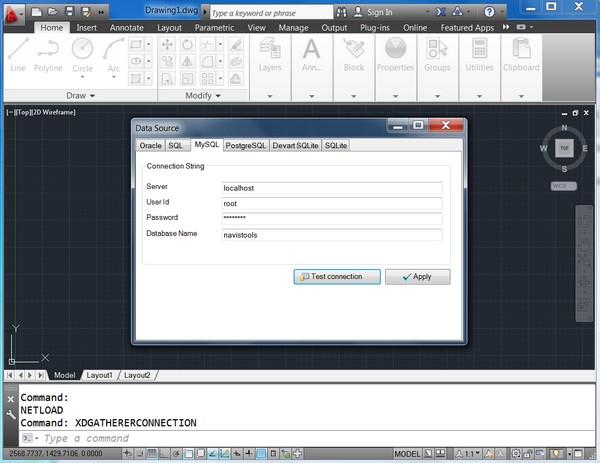Open the Annotate ribbon tab
Viewport: 600px width, 463px height.
click(127, 28)
